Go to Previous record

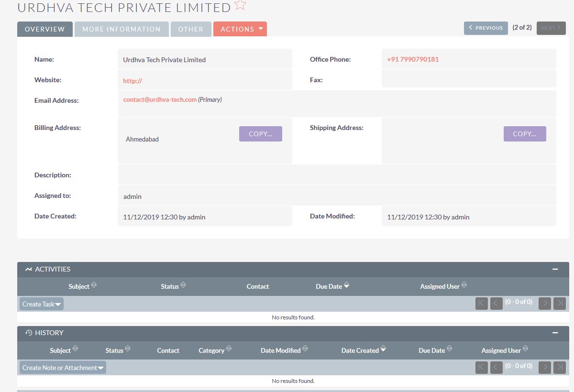click(486, 28)
